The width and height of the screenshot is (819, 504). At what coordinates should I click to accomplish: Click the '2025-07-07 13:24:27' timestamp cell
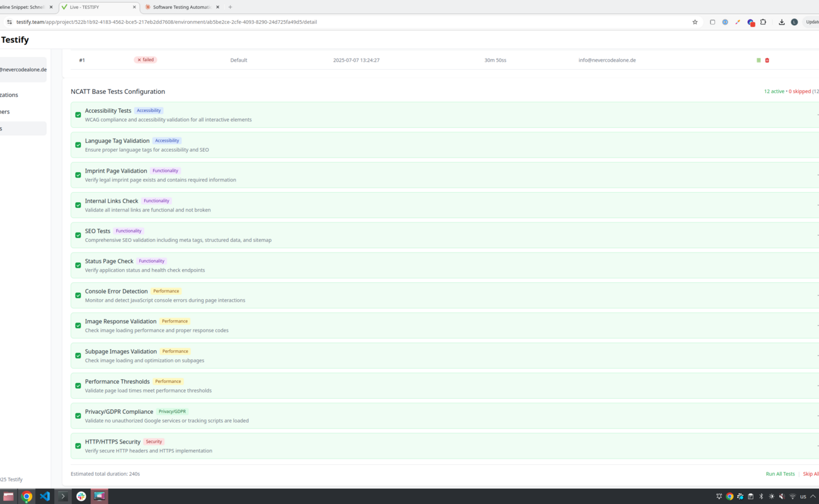click(x=357, y=60)
